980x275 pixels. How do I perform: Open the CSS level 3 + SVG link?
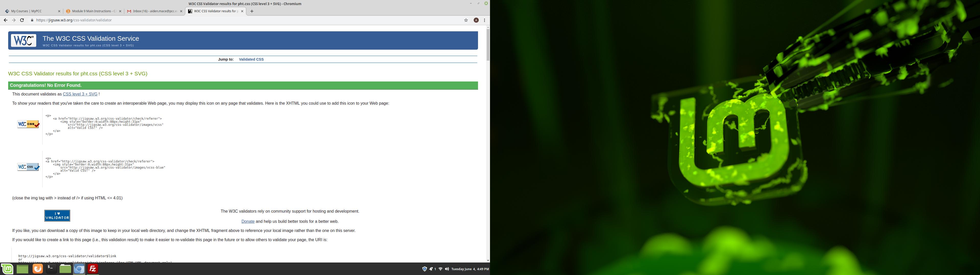coord(80,94)
